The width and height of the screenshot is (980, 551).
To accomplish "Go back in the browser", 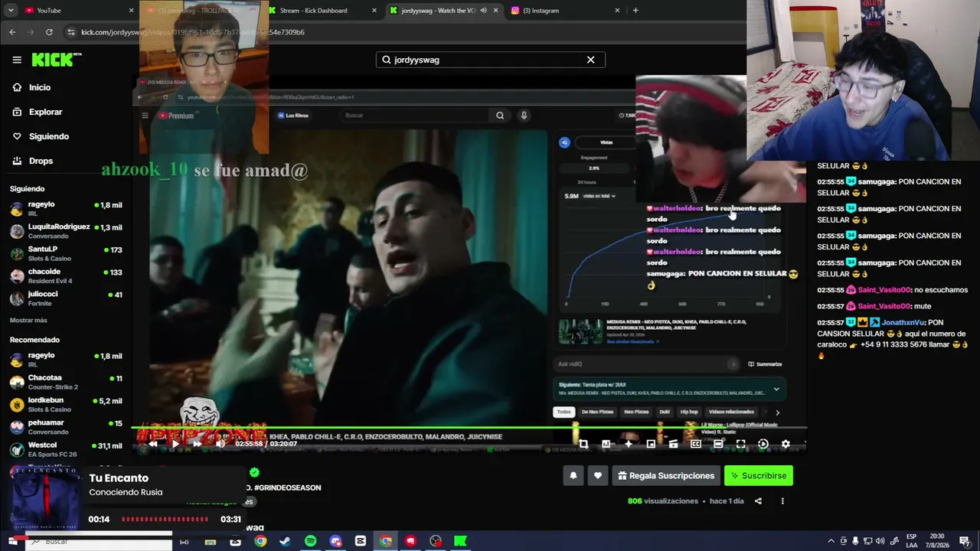I will [12, 32].
